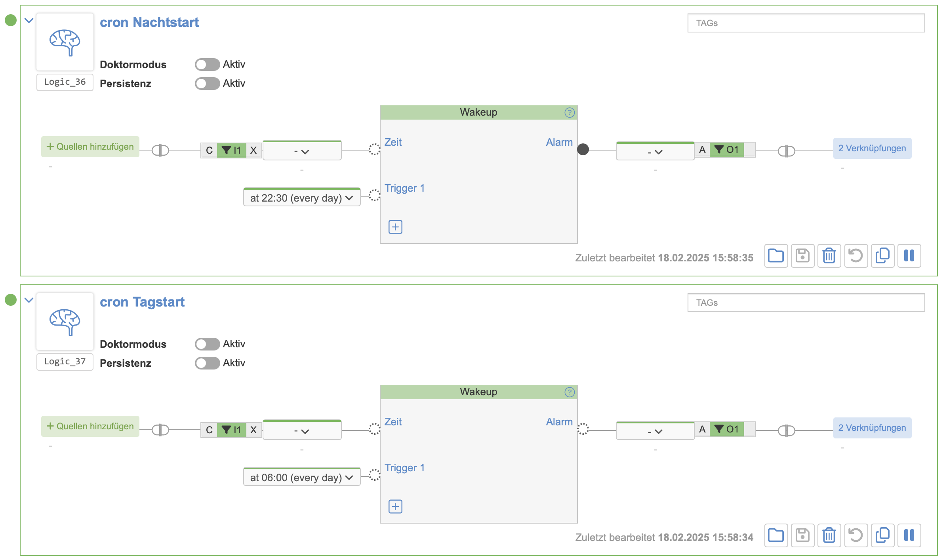Open '2 Verknüpfungen' in cron Tagstart

(872, 428)
